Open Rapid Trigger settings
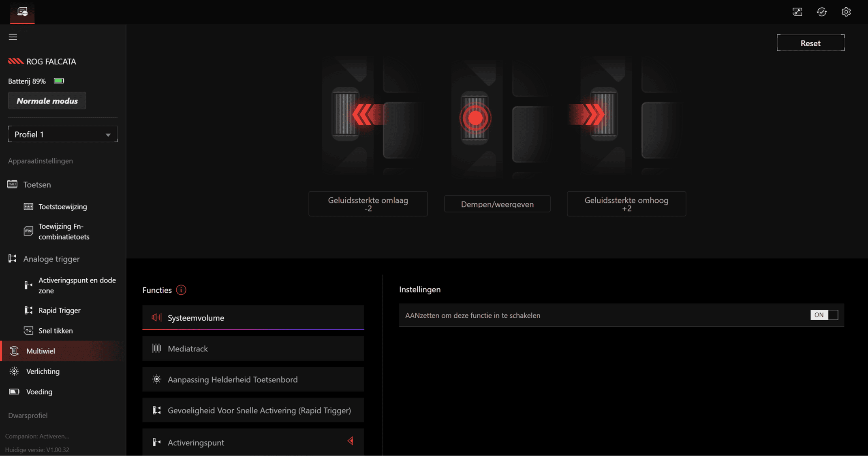 (x=60, y=310)
